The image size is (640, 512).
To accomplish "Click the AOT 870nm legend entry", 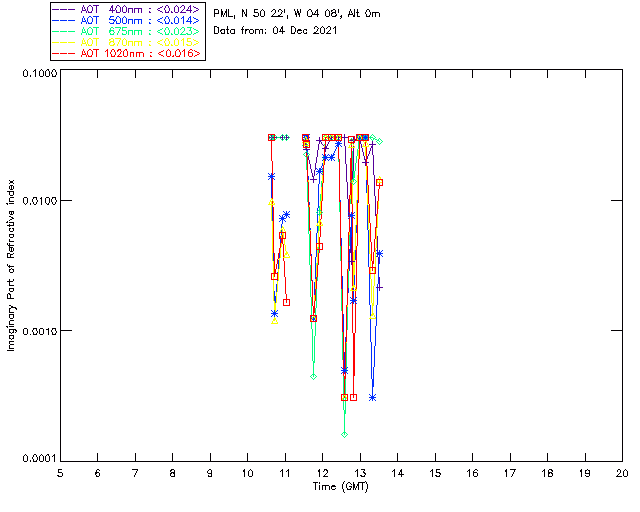I will click(x=127, y=42).
